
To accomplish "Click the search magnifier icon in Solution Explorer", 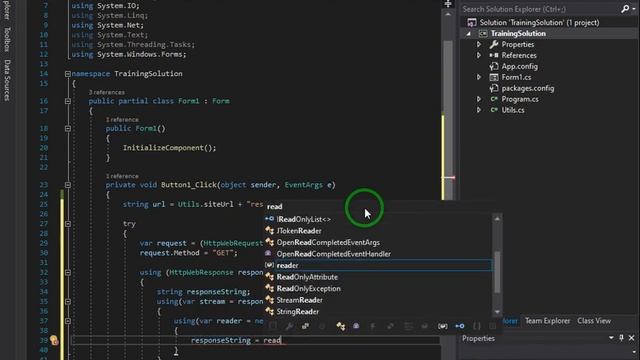I will [624, 9].
